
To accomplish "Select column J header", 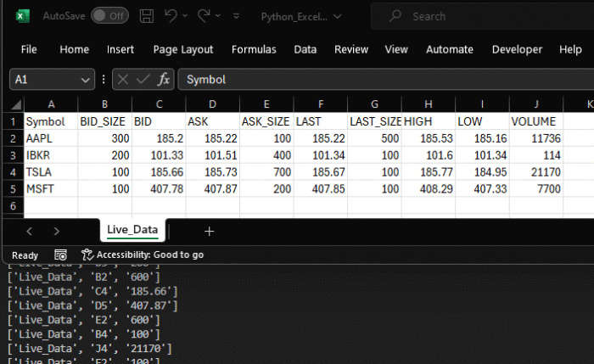I will click(x=536, y=104).
